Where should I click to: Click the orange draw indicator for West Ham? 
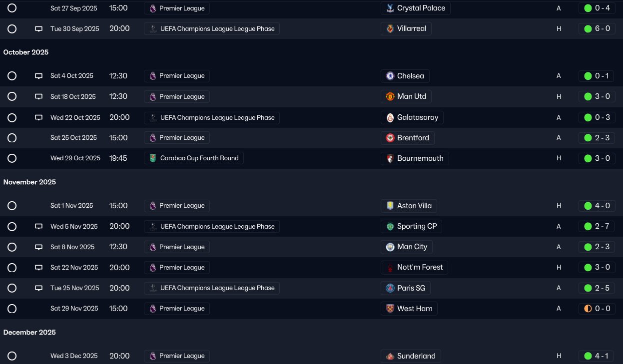588,309
